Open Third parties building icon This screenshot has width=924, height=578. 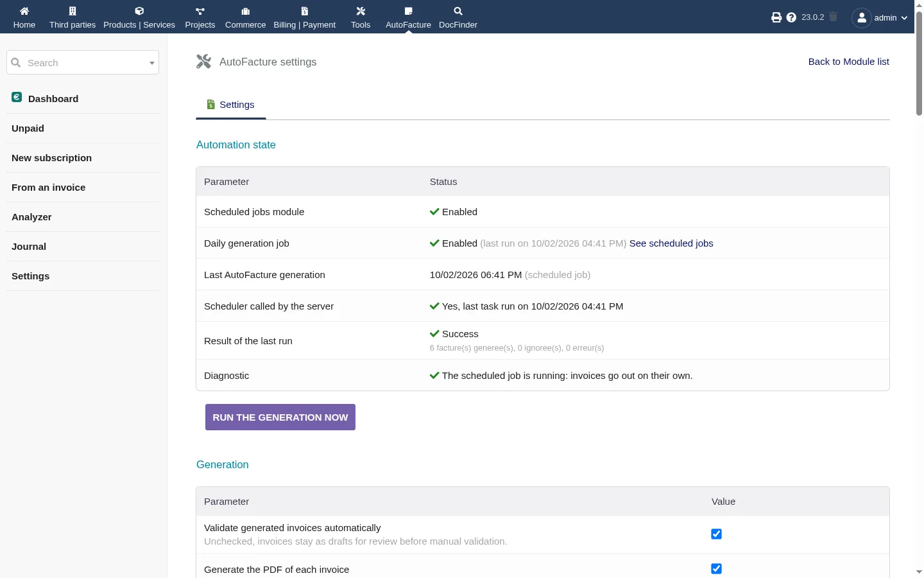[x=73, y=11]
